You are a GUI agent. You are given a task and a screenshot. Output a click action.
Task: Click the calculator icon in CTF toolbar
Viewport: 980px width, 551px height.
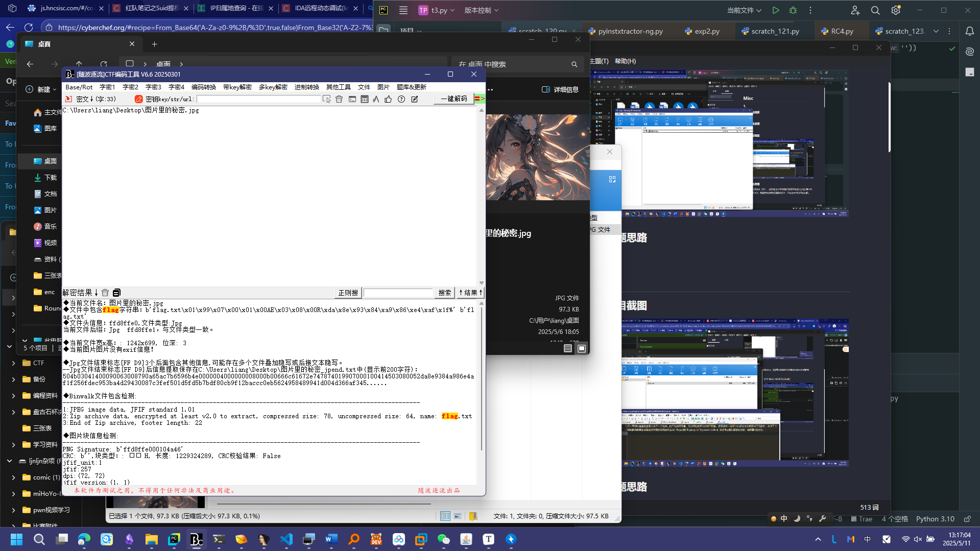pos(365,99)
